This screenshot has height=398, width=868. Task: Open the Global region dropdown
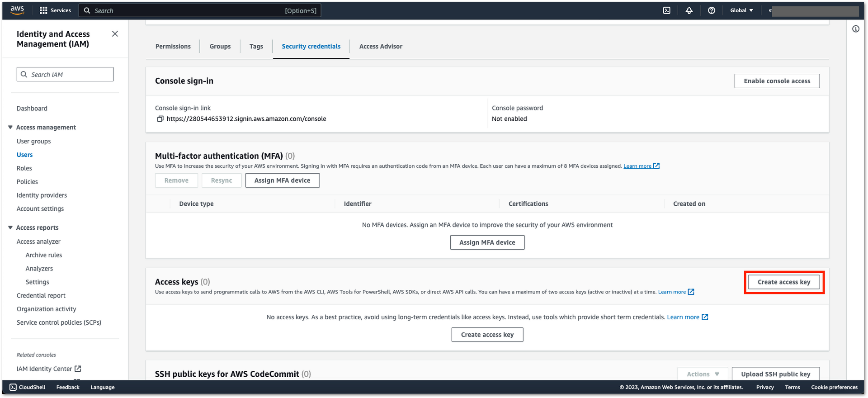click(x=742, y=10)
